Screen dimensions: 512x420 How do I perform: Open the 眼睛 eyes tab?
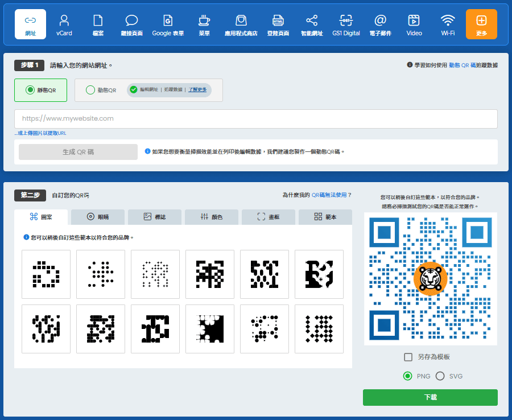click(98, 217)
